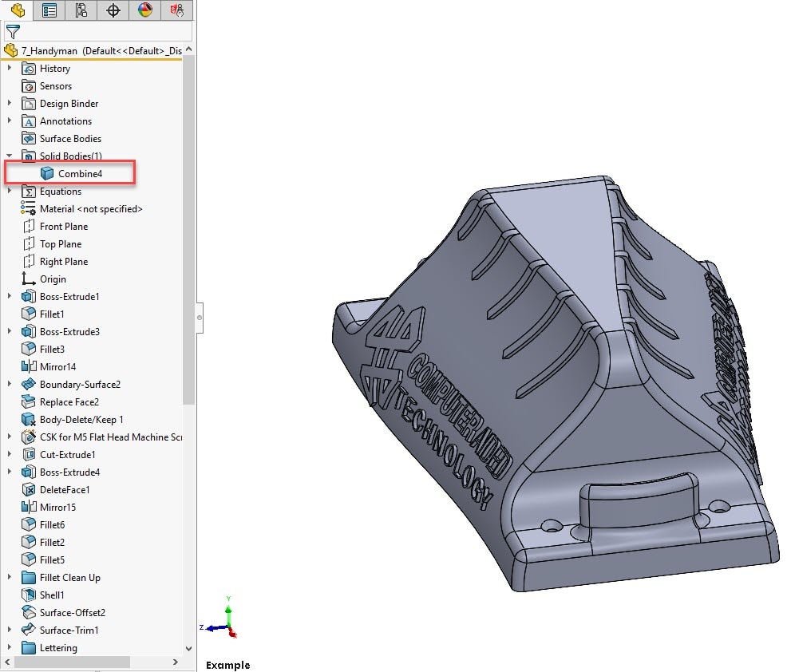Image resolution: width=787 pixels, height=672 pixels.
Task: Expand the Cut-Extrude1 feature
Action: pyautogui.click(x=9, y=454)
